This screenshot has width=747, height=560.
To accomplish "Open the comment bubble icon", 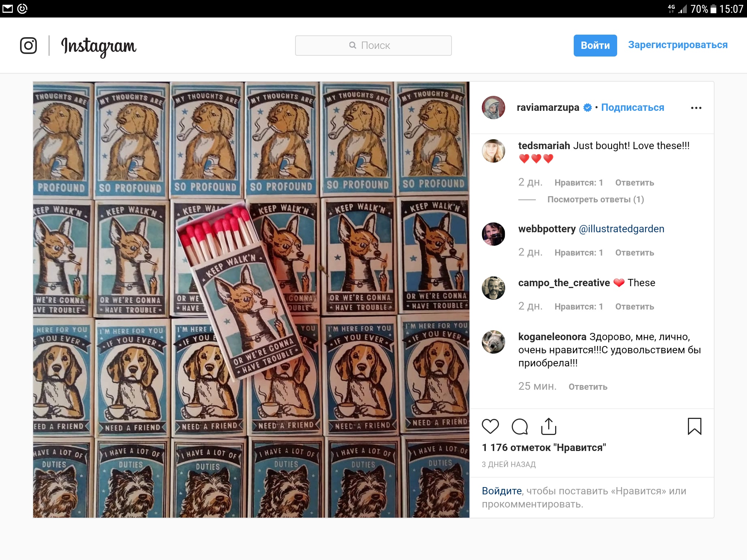I will pyautogui.click(x=520, y=426).
